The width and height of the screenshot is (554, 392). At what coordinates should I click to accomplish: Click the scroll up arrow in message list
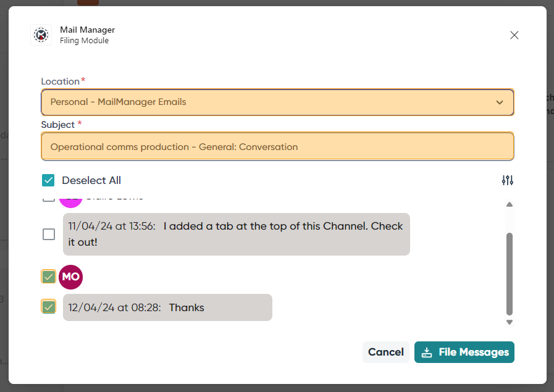pos(510,204)
